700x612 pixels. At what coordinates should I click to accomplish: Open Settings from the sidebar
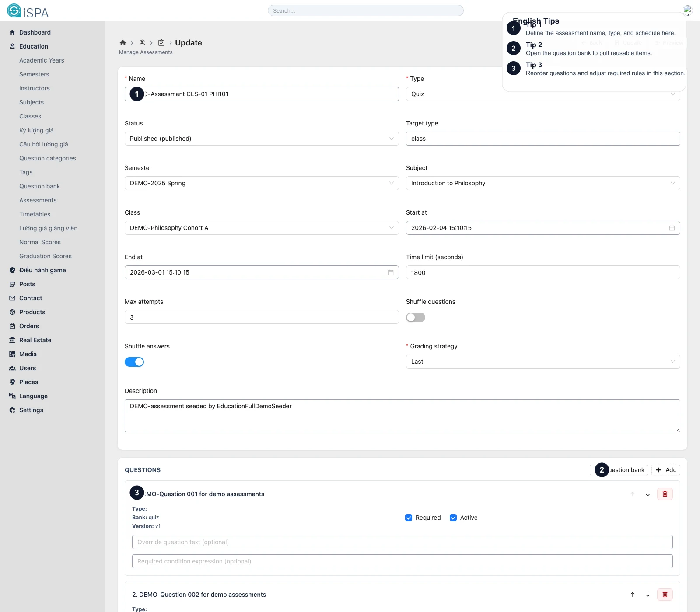tap(31, 410)
